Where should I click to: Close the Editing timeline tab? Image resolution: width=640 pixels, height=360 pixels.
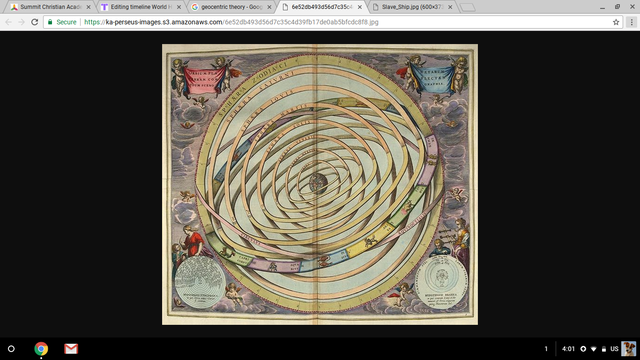pyautogui.click(x=179, y=7)
